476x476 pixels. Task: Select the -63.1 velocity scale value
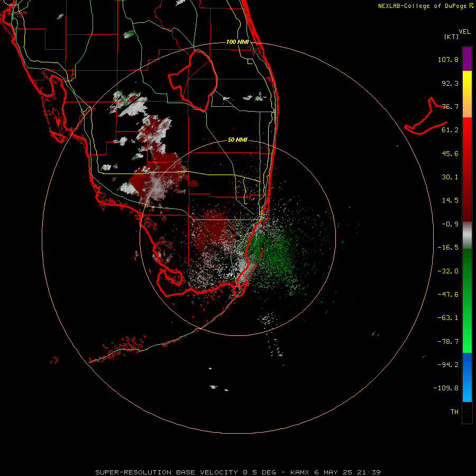click(x=448, y=318)
